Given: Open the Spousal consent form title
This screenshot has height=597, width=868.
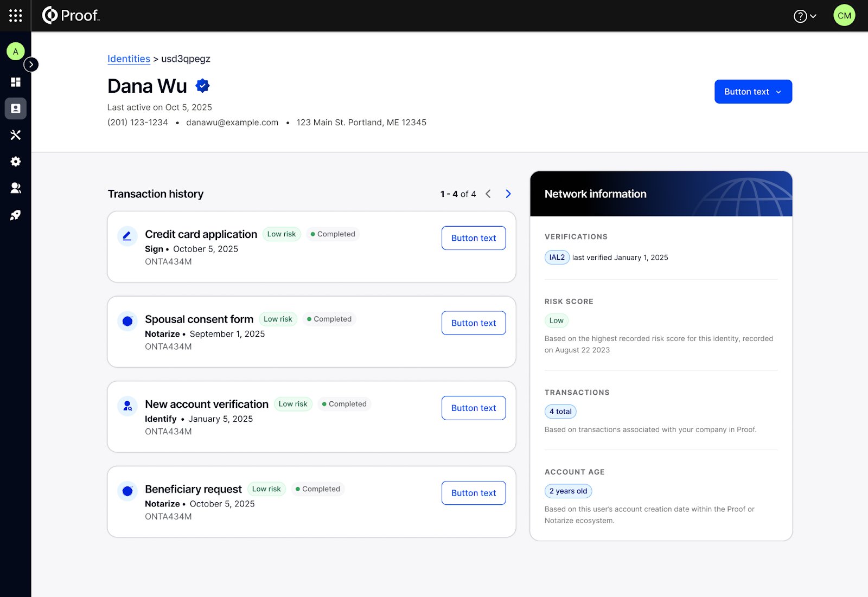Looking at the screenshot, I should [x=199, y=319].
